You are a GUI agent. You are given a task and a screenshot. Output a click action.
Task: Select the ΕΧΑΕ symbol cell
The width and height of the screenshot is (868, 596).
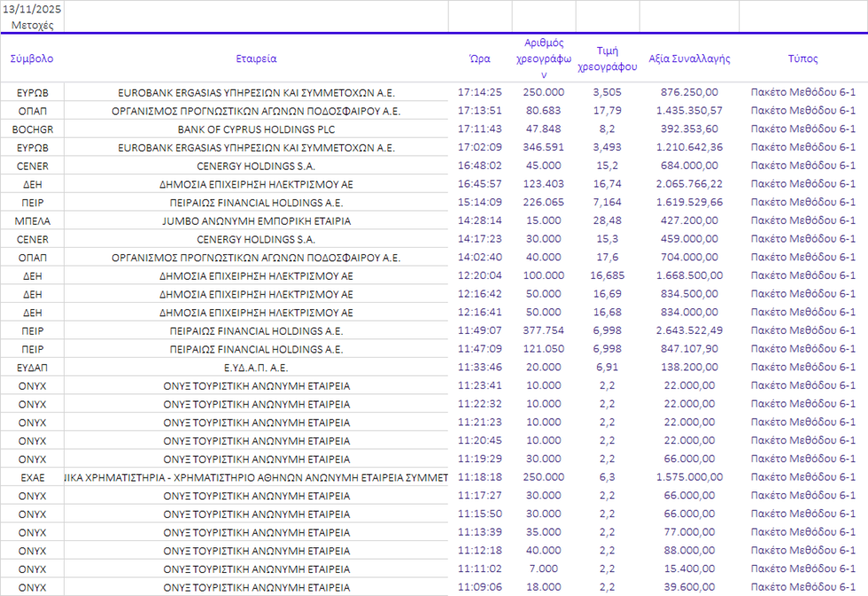(x=32, y=477)
